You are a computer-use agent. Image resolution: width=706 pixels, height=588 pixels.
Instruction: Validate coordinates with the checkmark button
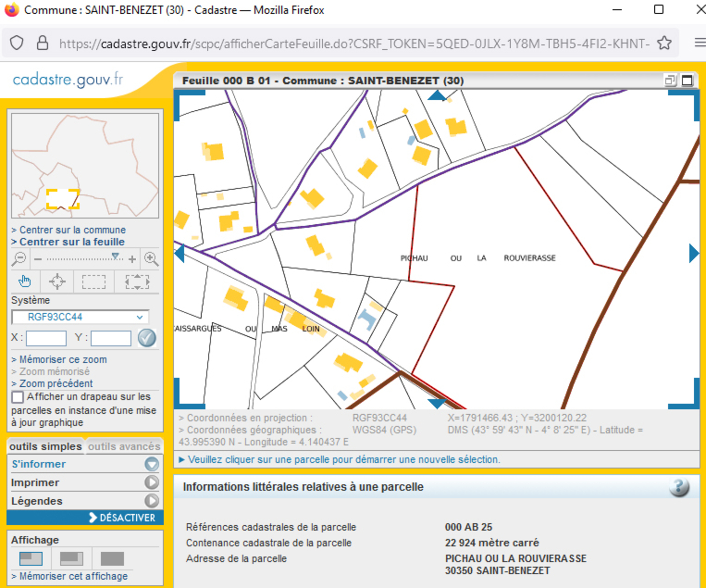[147, 338]
